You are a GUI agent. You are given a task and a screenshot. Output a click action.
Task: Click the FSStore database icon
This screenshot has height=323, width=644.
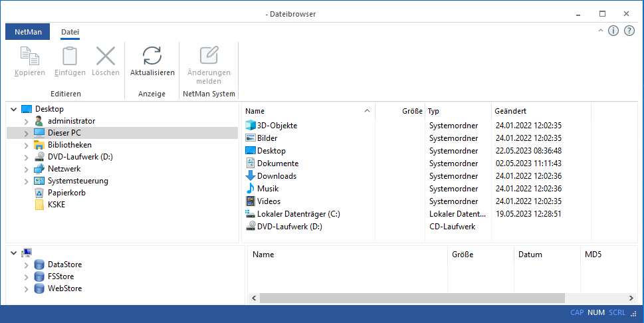coord(39,276)
